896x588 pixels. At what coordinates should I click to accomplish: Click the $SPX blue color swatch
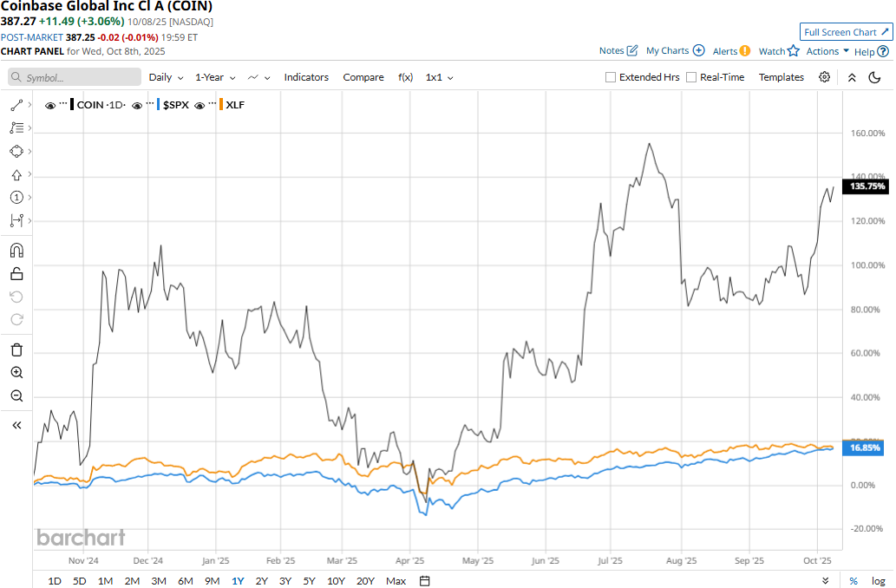coord(158,105)
